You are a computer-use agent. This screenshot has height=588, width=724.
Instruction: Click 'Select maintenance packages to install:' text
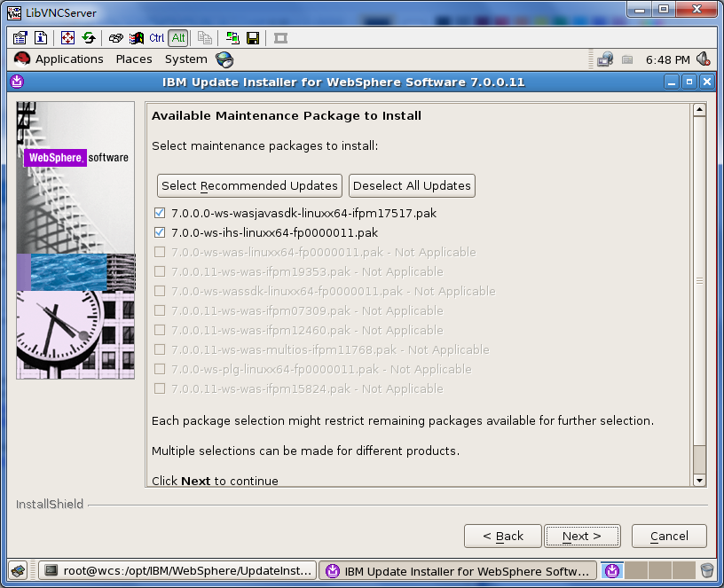point(265,145)
